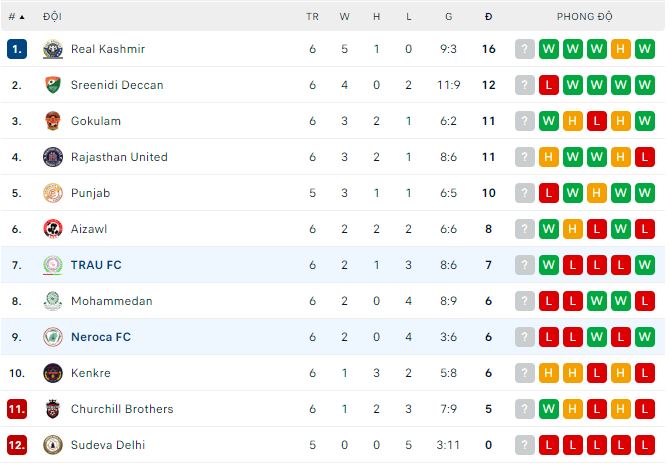The height and width of the screenshot is (466, 669).
Task: Open the Mohammedan team page link
Action: click(111, 301)
